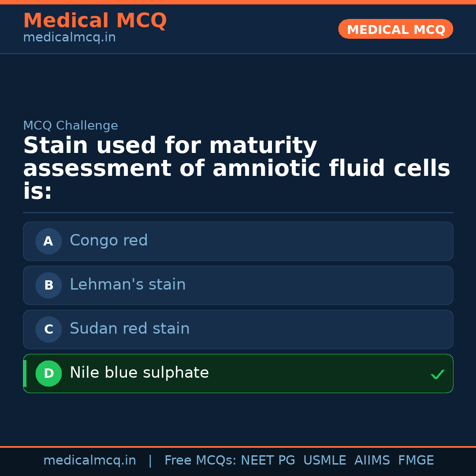Image resolution: width=476 pixels, height=476 pixels.
Task: Click "Free MCQs:" in the footer
Action: [x=201, y=461]
